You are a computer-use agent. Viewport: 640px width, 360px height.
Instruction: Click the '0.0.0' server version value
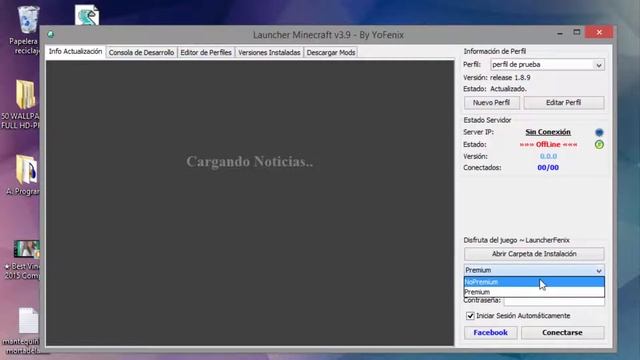pos(548,156)
